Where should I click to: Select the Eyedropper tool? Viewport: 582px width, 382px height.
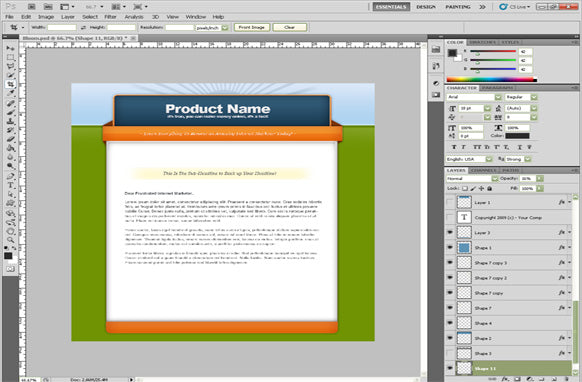click(x=10, y=93)
